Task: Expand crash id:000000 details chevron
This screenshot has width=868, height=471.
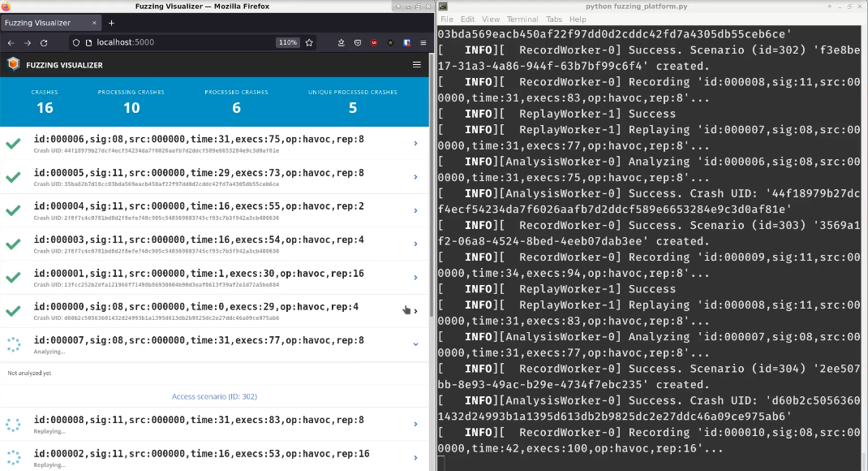Action: pos(415,311)
